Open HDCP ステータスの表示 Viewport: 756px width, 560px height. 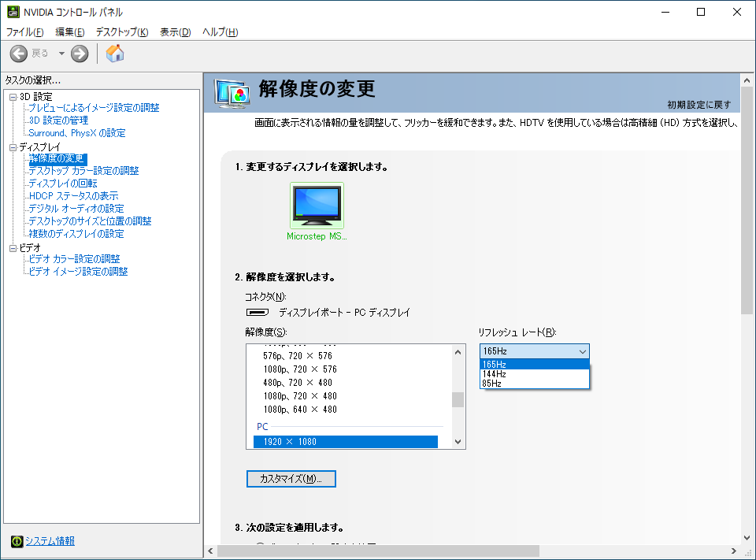[x=73, y=196]
